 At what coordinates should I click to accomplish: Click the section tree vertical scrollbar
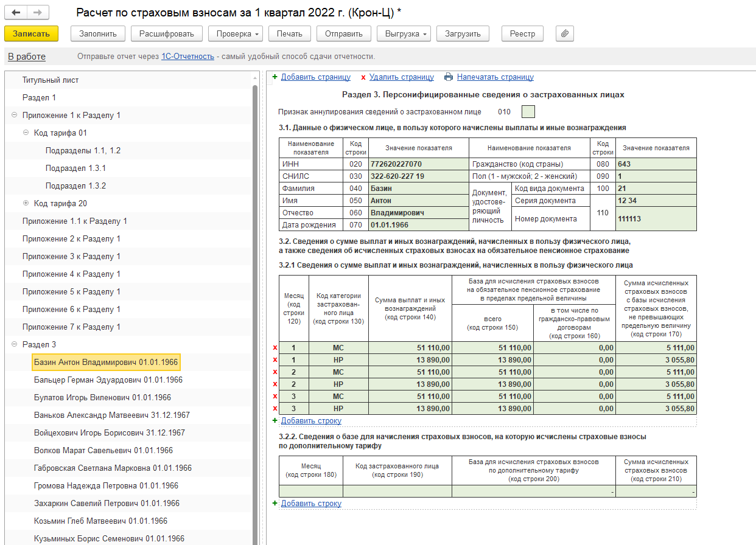[255, 304]
